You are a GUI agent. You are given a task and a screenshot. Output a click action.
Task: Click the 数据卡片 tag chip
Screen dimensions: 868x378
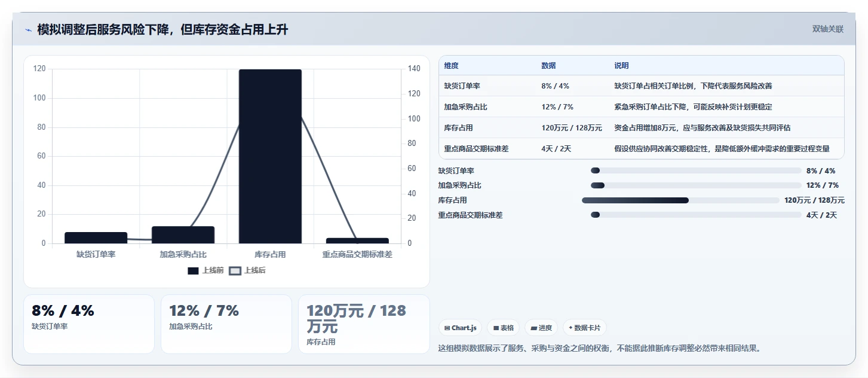tap(585, 328)
